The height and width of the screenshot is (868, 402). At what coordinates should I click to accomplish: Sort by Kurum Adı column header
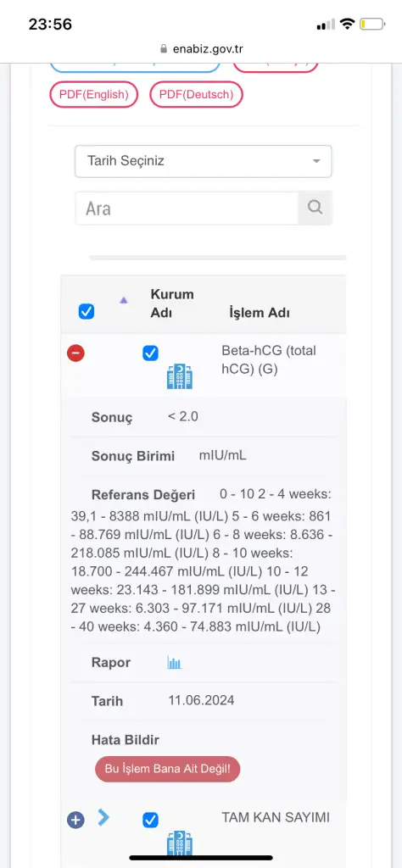(x=172, y=303)
